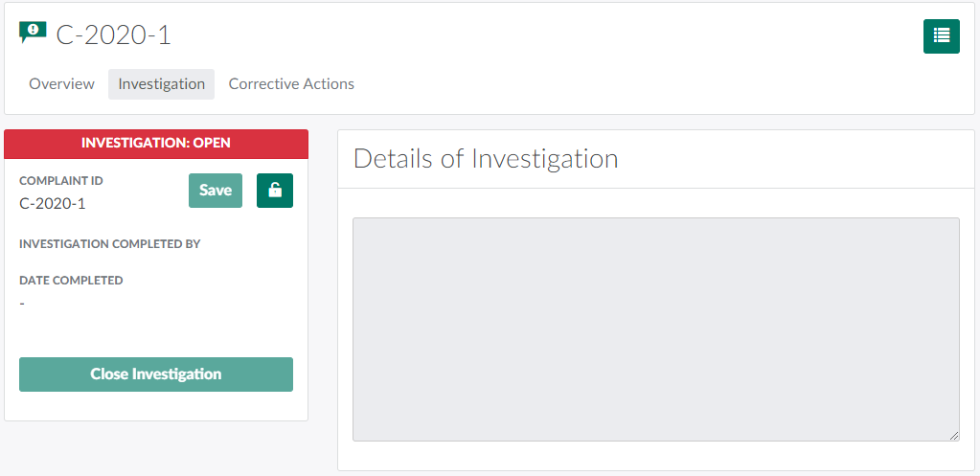This screenshot has height=476, width=980.
Task: Open the list view icon button
Action: (941, 36)
